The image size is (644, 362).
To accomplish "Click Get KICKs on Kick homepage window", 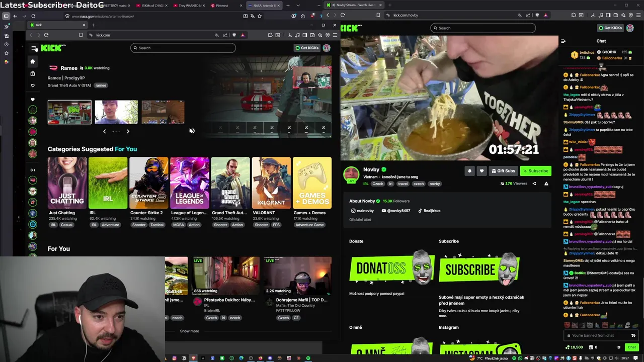I will point(307,48).
